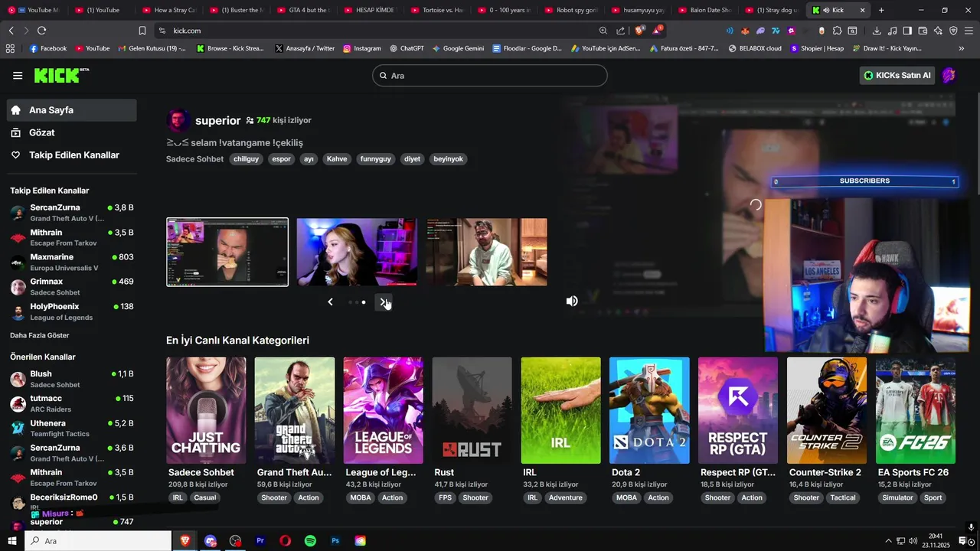Select the blonde streamer carousel thumbnail
Viewport: 980px width, 551px height.
[357, 252]
